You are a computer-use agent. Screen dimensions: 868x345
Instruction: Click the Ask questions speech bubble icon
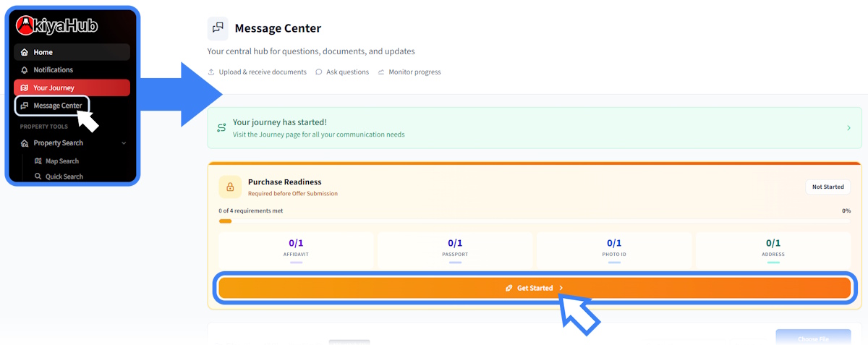tap(319, 72)
